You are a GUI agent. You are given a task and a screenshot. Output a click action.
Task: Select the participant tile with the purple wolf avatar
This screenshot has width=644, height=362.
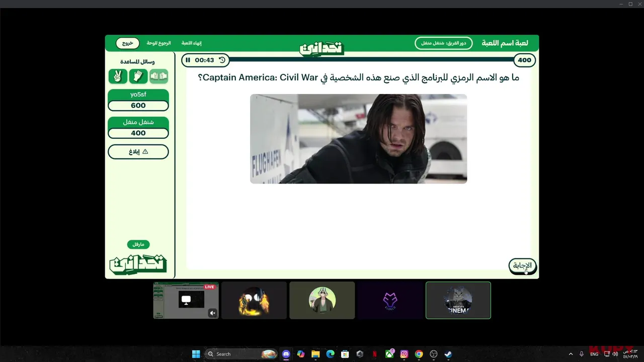pyautogui.click(x=390, y=300)
